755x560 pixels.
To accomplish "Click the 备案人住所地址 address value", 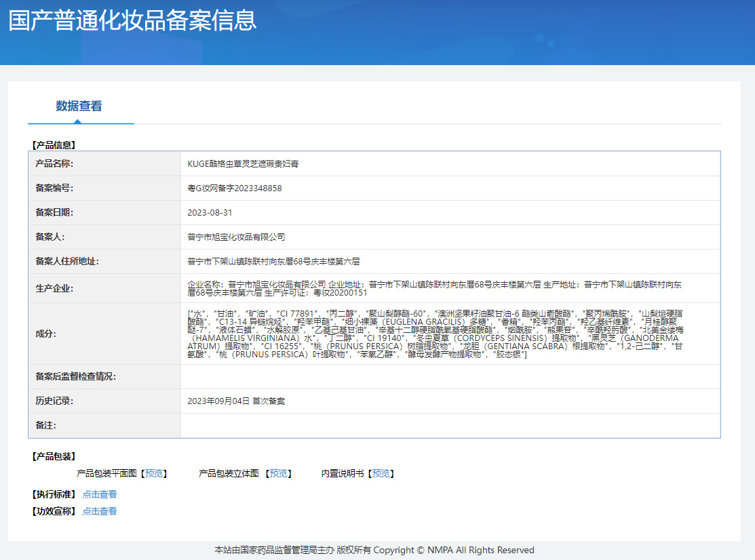I will coord(273,262).
